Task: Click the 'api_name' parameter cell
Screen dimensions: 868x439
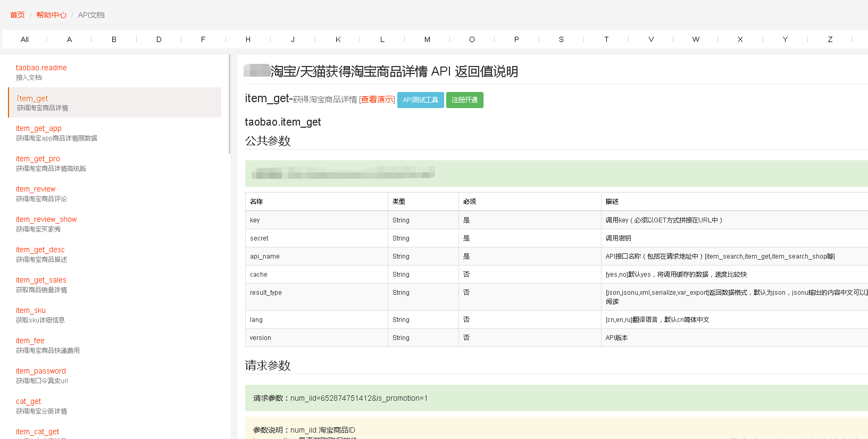Action: tap(316, 256)
